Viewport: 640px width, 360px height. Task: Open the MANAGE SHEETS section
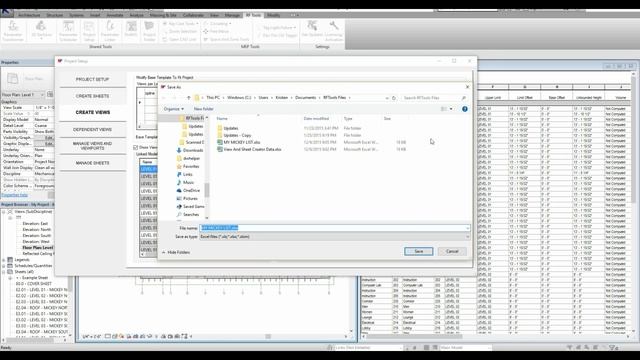coord(92,163)
